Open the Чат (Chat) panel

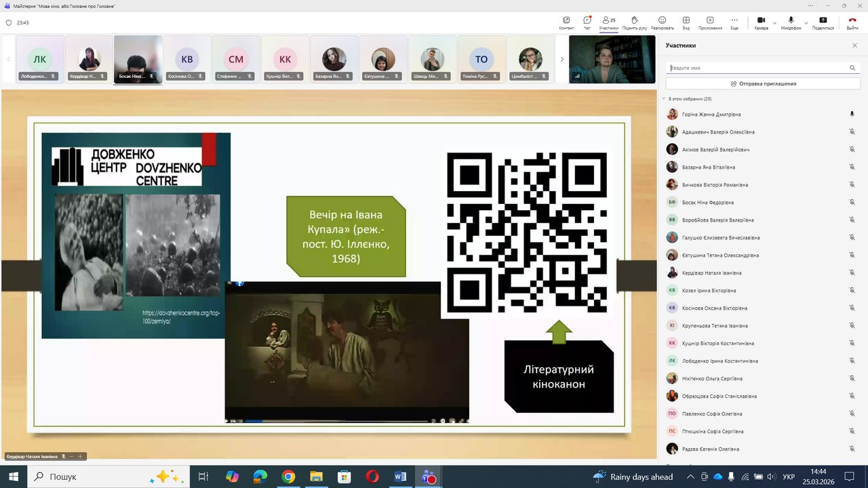587,22
